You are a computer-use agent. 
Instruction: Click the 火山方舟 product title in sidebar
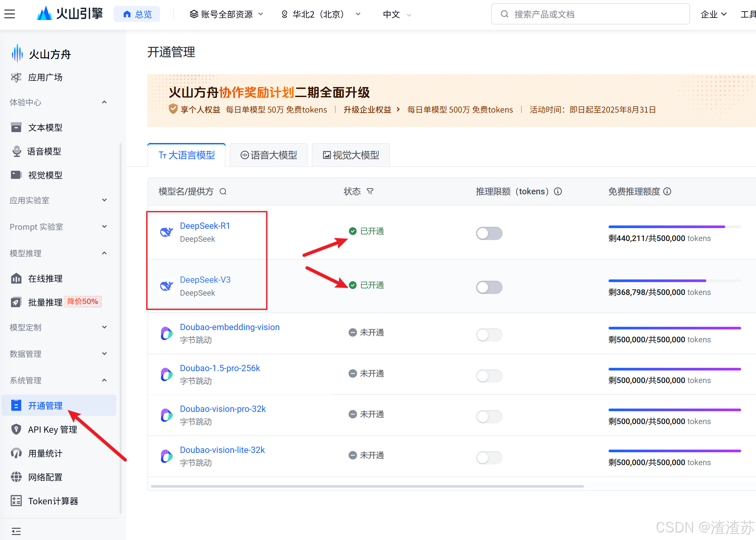(50, 54)
